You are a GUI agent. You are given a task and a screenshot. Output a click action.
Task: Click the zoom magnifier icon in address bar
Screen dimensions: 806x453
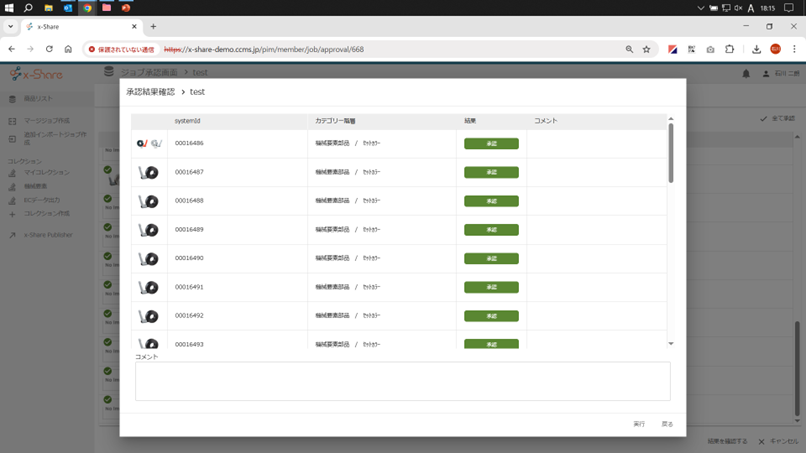point(629,49)
